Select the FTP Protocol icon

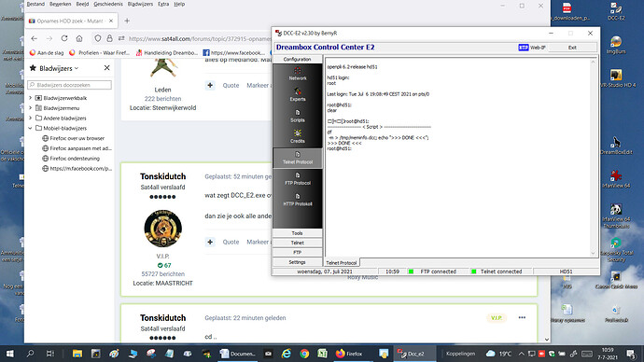pyautogui.click(x=298, y=179)
